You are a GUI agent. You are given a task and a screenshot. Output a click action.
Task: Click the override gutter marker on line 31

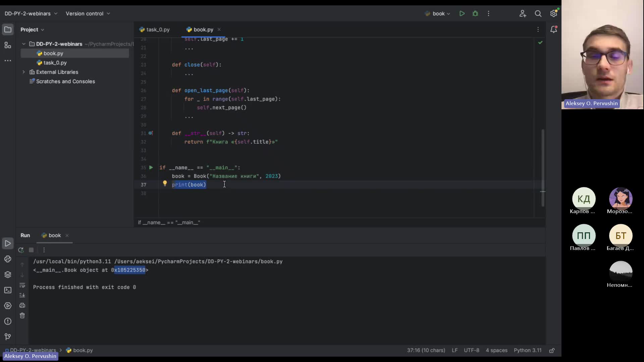click(x=151, y=133)
